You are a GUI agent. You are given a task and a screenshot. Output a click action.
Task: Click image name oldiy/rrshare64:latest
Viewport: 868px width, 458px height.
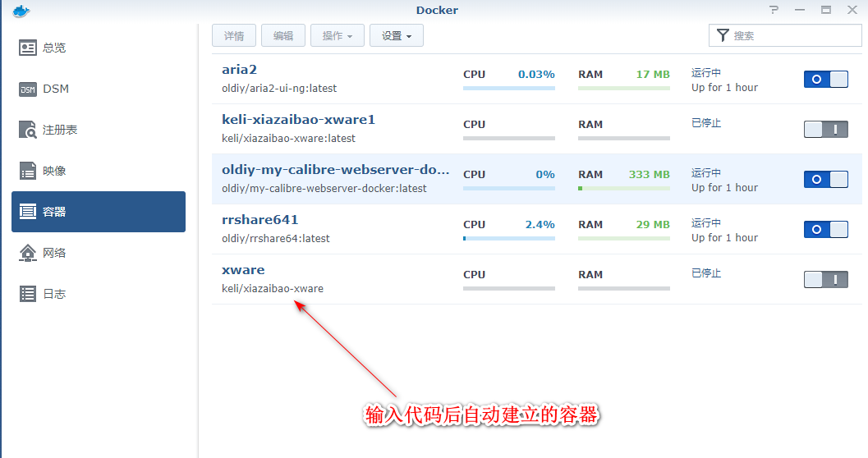click(276, 238)
